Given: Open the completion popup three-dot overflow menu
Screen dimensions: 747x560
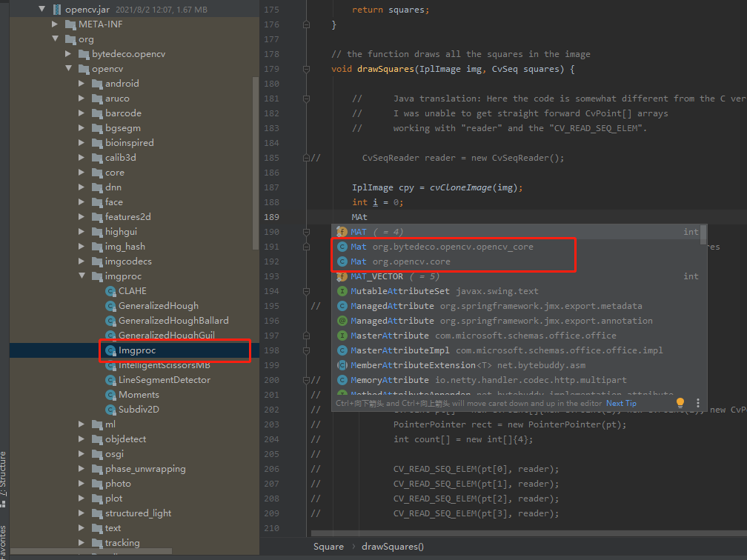Looking at the screenshot, I should click(697, 402).
